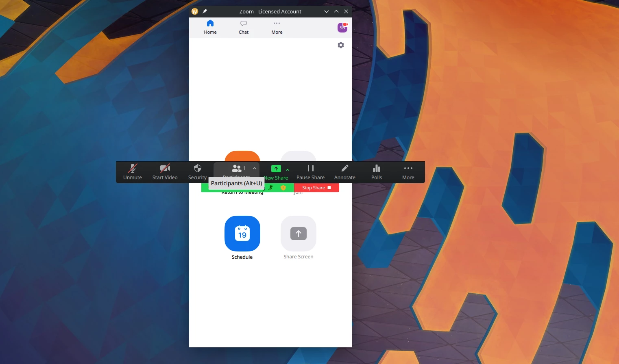The image size is (619, 364).
Task: Click the yellow shield encryption indicator
Action: pyautogui.click(x=283, y=188)
